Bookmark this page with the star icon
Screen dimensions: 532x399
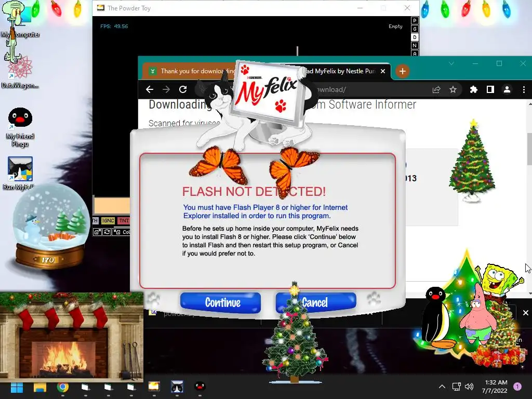453,89
